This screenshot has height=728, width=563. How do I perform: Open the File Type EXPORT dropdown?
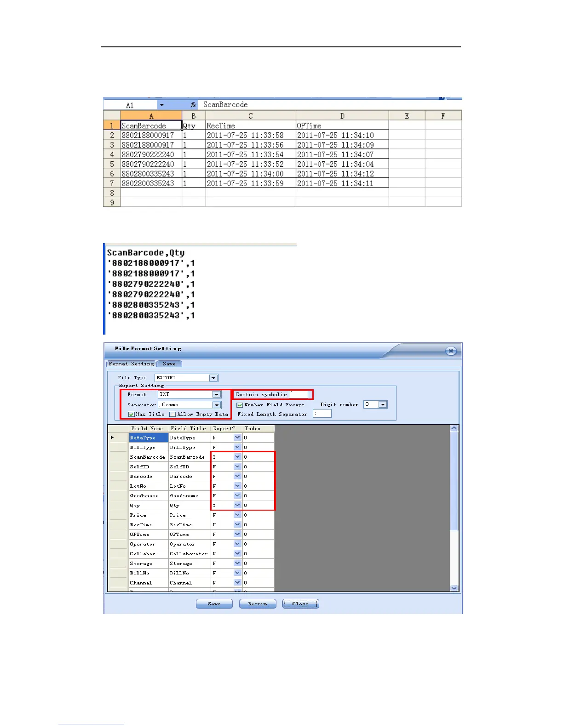tap(213, 378)
